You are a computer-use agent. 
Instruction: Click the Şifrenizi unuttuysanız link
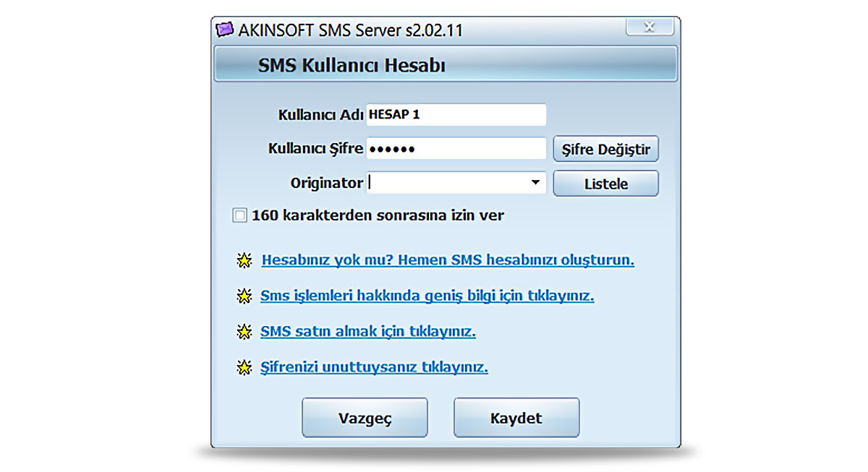[373, 367]
